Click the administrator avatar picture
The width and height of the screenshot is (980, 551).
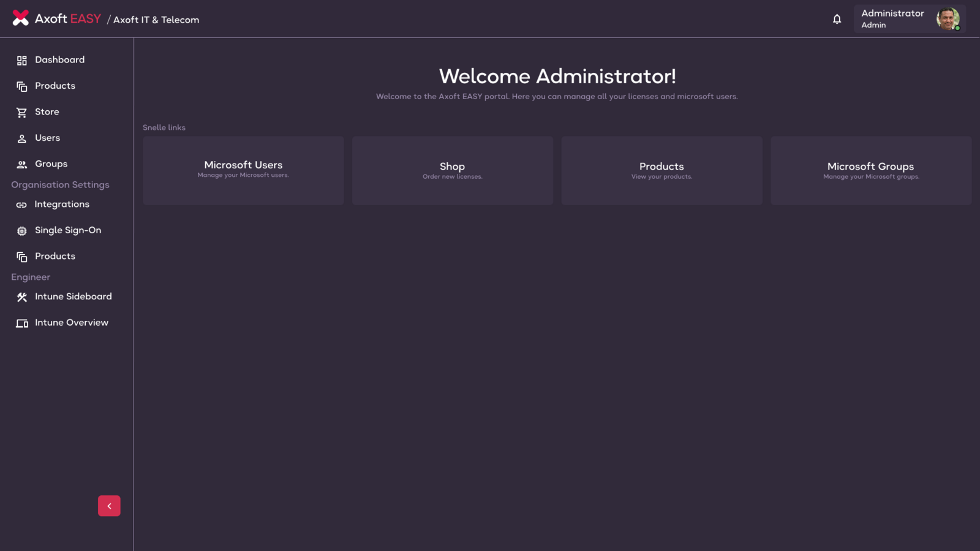[x=948, y=19]
